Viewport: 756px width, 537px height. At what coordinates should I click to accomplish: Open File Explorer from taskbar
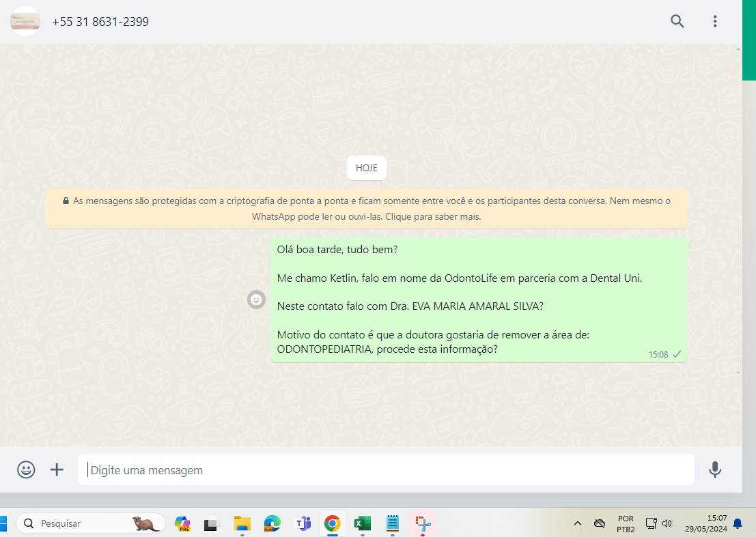tap(242, 523)
